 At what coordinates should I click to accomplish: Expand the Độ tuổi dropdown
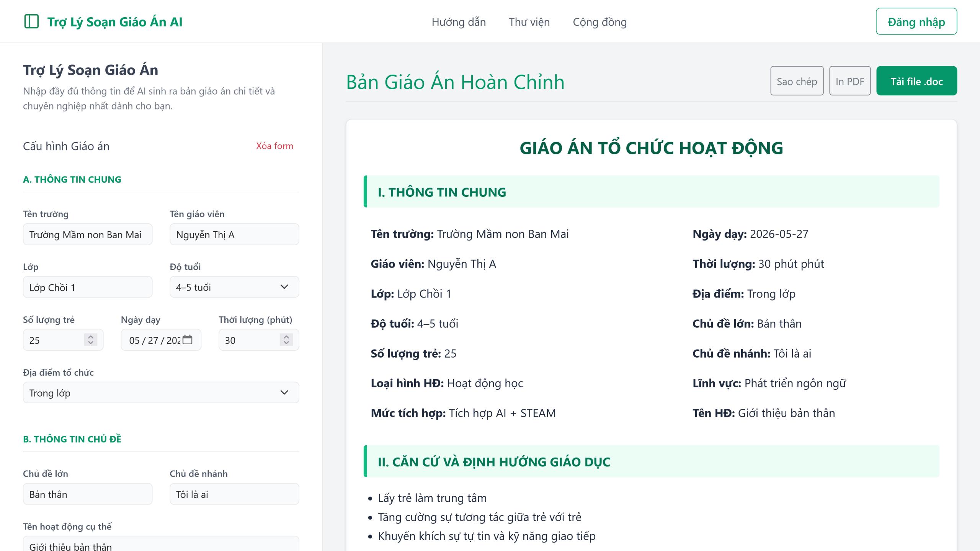234,287
